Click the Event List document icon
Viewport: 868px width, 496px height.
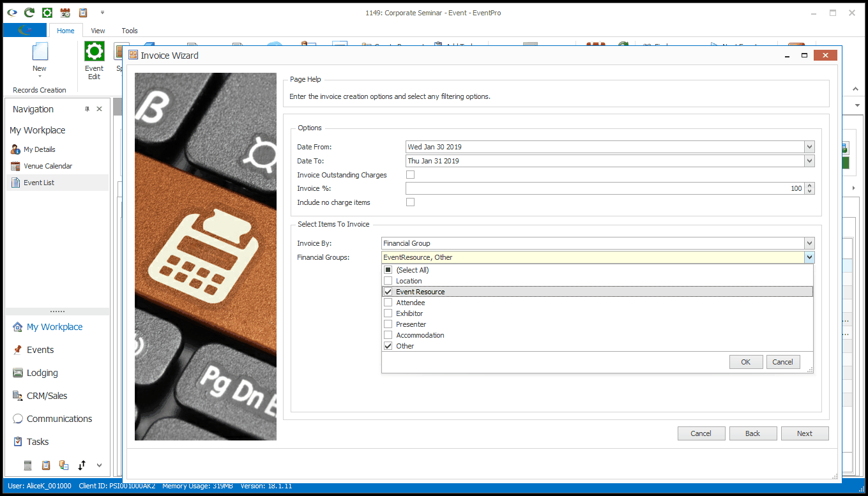pos(16,183)
